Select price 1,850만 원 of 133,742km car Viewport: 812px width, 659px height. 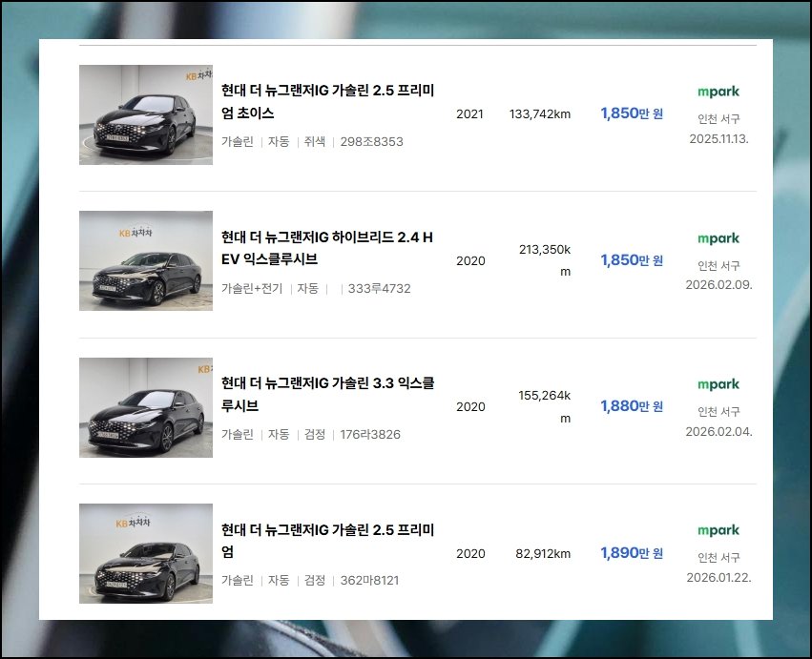pos(632,113)
